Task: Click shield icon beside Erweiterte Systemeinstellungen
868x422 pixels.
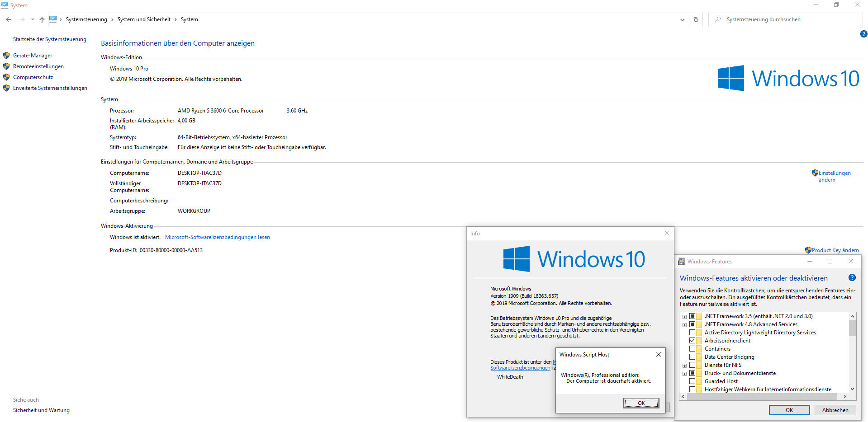Action: tap(6, 88)
